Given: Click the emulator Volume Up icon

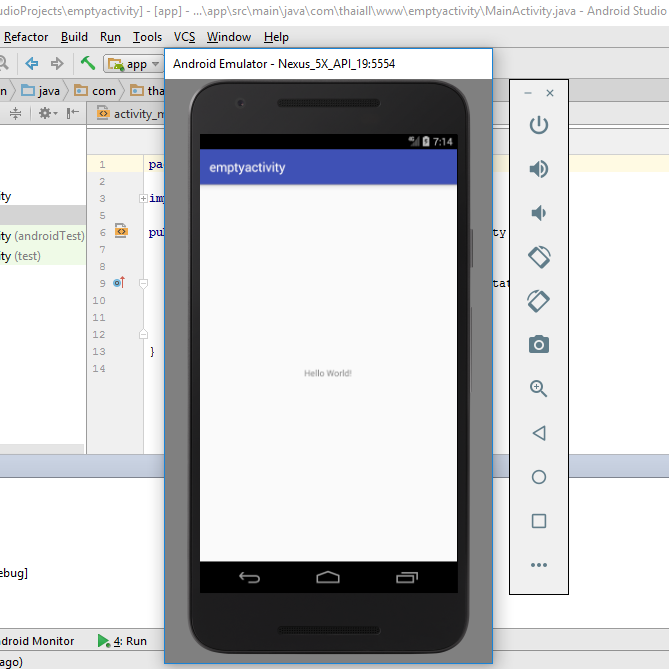Looking at the screenshot, I should [x=538, y=169].
